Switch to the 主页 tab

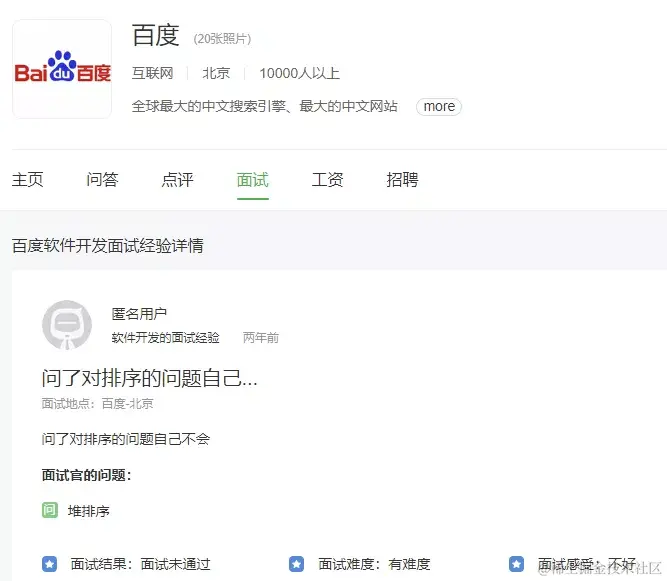click(x=28, y=179)
